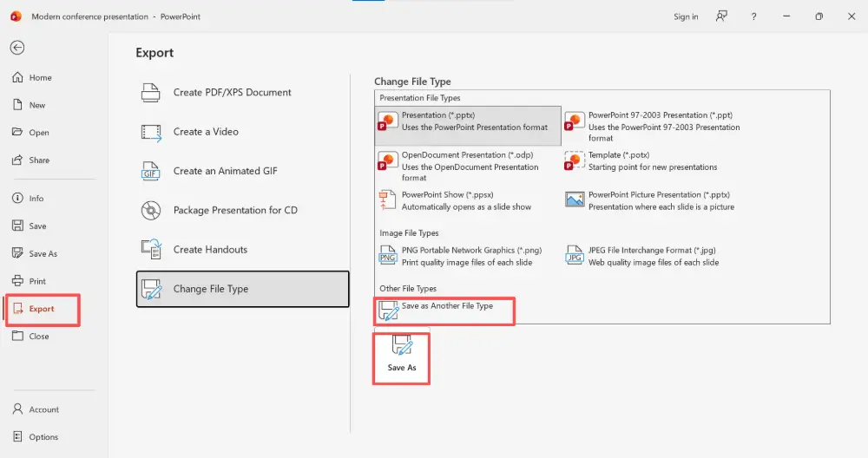This screenshot has width=868, height=458.
Task: Select Export in the sidebar
Action: point(42,309)
